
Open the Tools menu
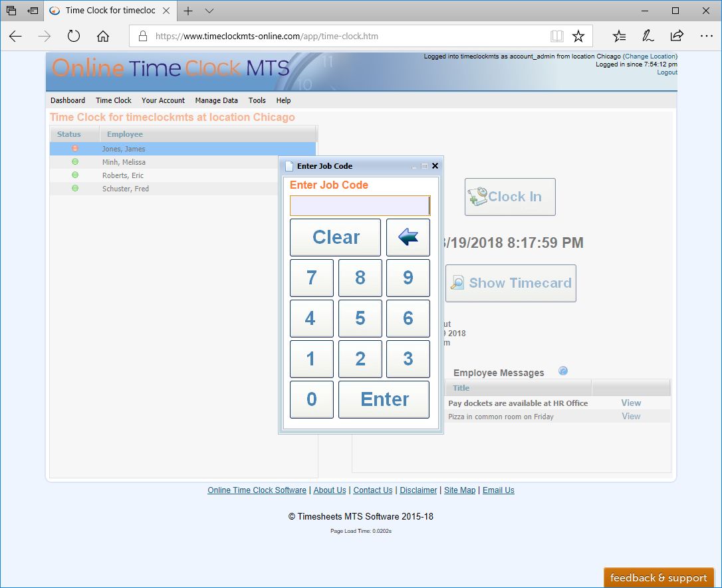[x=257, y=100]
